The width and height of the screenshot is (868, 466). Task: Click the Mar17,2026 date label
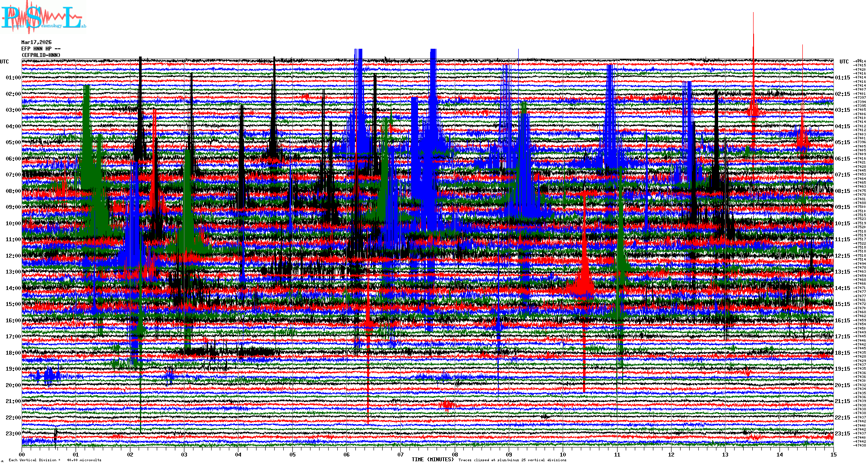coord(36,42)
